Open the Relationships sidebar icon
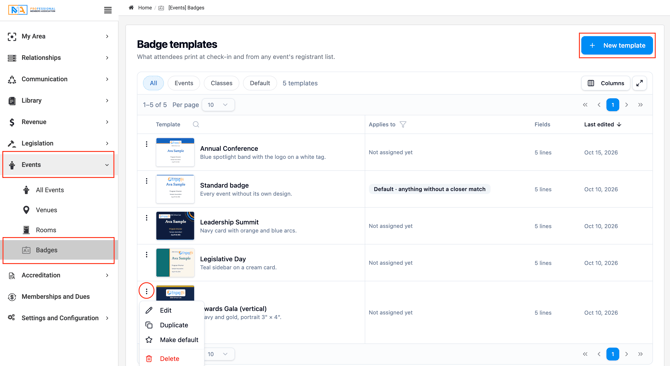Image resolution: width=670 pixels, height=366 pixels. 12,58
